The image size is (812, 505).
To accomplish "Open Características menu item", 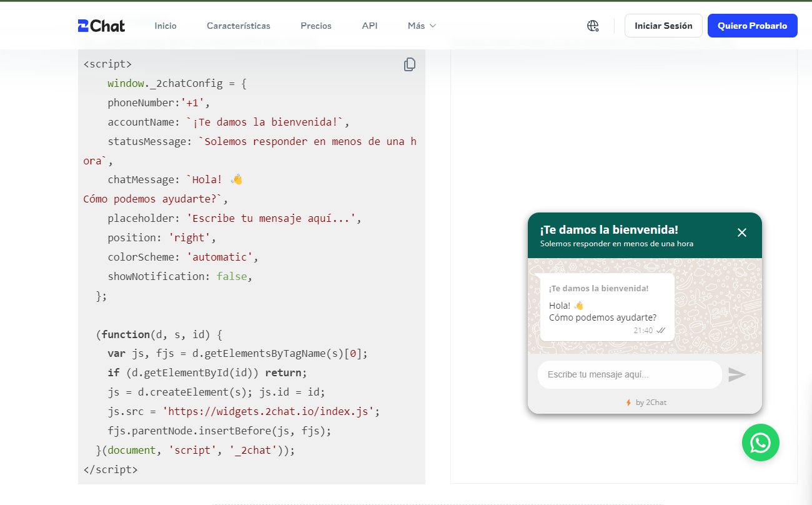I will (x=239, y=26).
